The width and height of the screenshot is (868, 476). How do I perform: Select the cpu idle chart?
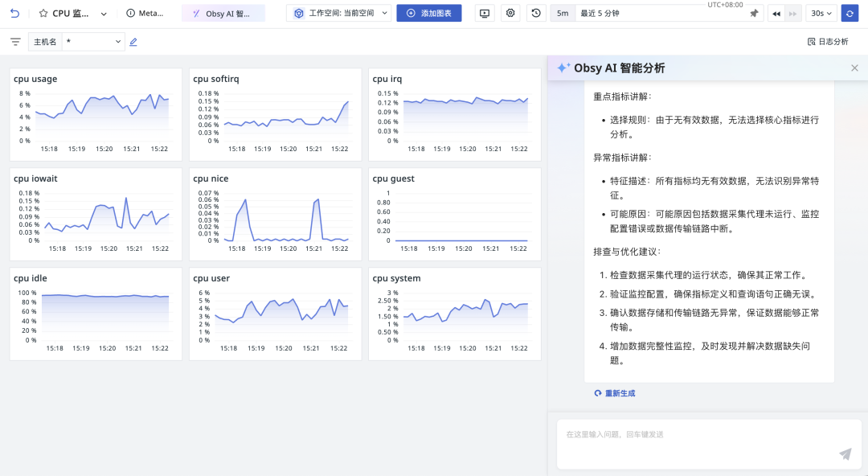[x=96, y=314]
